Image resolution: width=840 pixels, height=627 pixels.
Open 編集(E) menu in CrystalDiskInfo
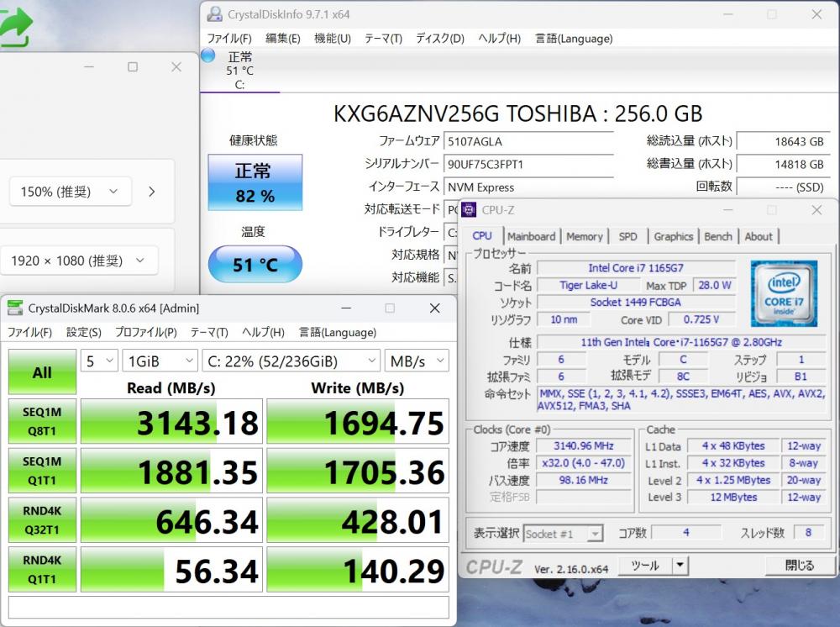click(x=283, y=39)
